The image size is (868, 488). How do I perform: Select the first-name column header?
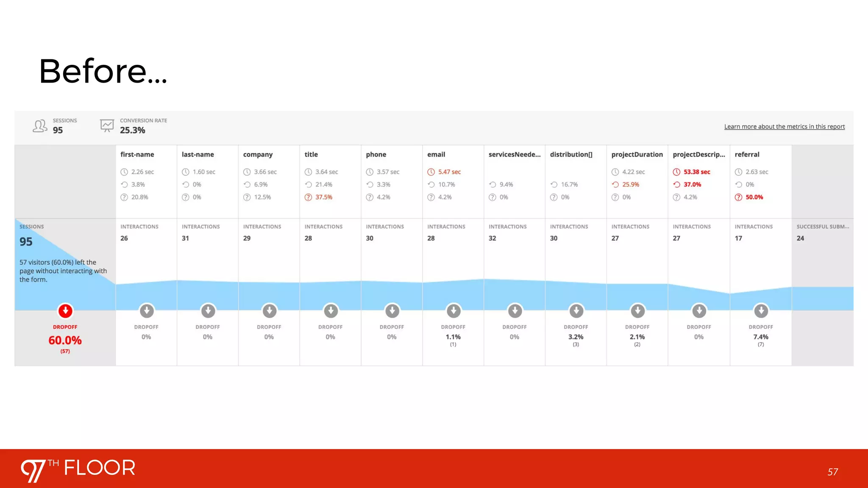[137, 155]
